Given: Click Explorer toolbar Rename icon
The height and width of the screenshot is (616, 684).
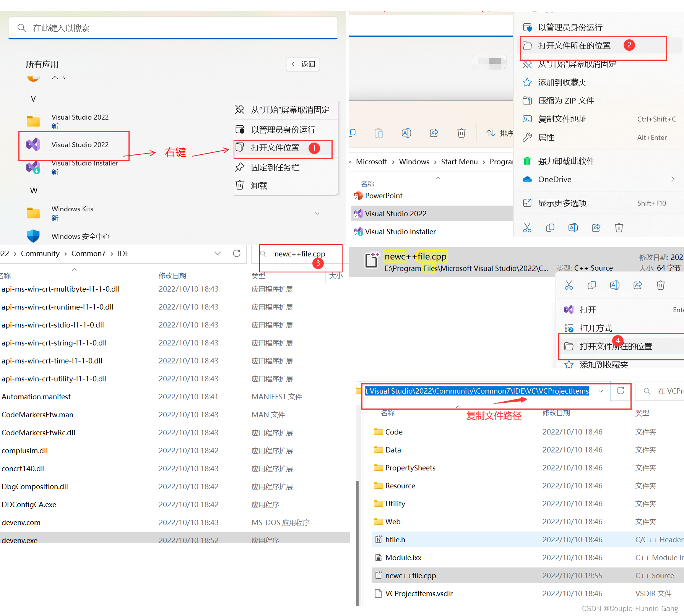Looking at the screenshot, I should click(406, 133).
